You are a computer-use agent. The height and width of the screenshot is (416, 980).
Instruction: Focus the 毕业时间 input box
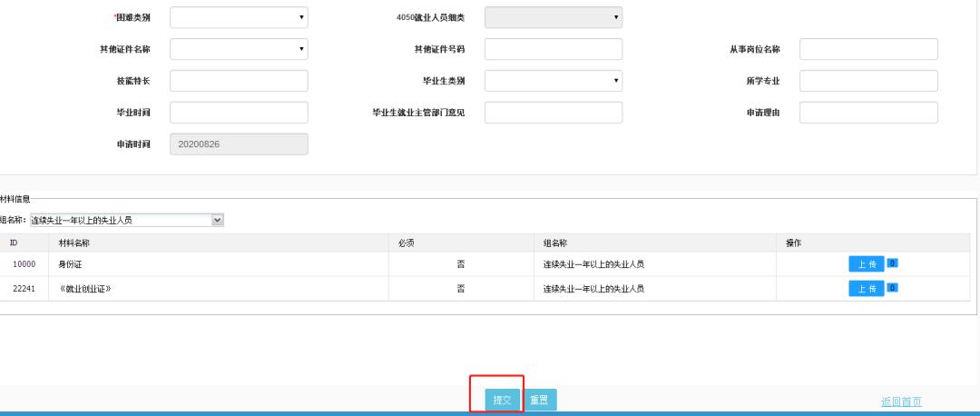239,113
